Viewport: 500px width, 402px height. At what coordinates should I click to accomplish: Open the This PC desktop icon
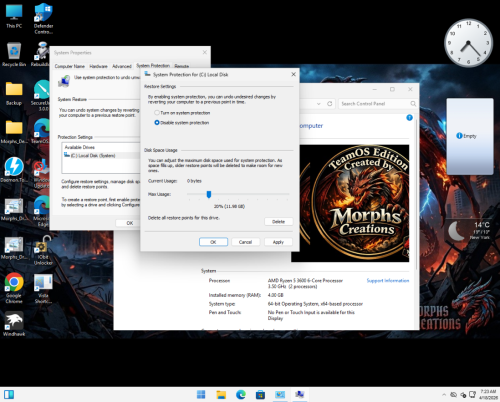[14, 16]
